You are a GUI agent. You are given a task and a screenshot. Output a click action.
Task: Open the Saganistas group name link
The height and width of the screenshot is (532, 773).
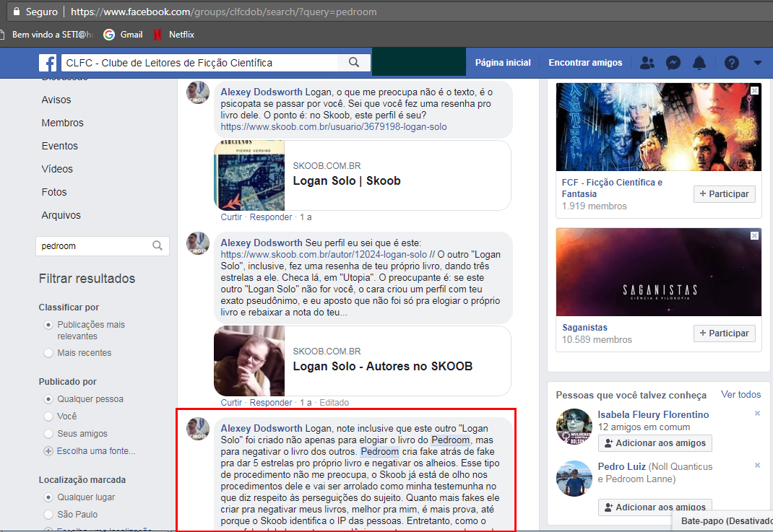(584, 328)
